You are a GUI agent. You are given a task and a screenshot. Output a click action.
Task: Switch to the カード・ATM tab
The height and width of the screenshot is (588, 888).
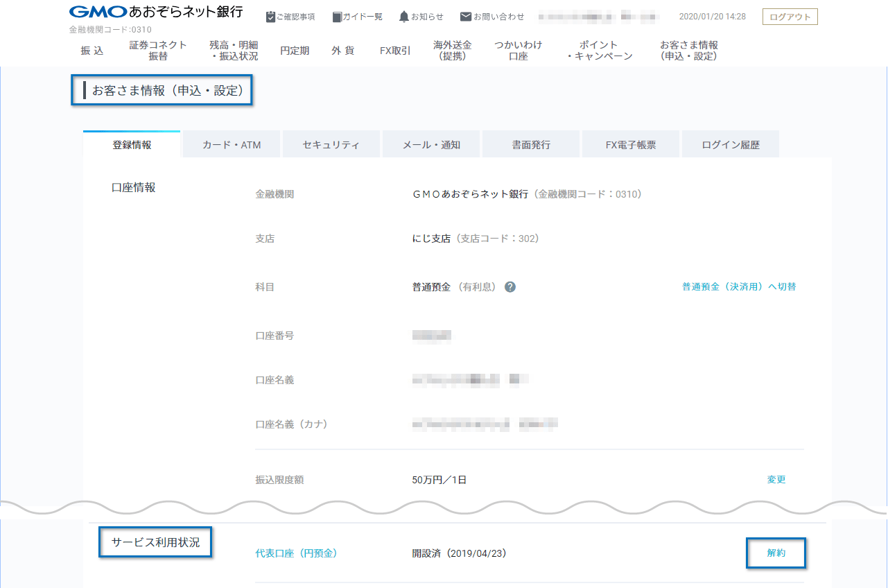point(232,145)
